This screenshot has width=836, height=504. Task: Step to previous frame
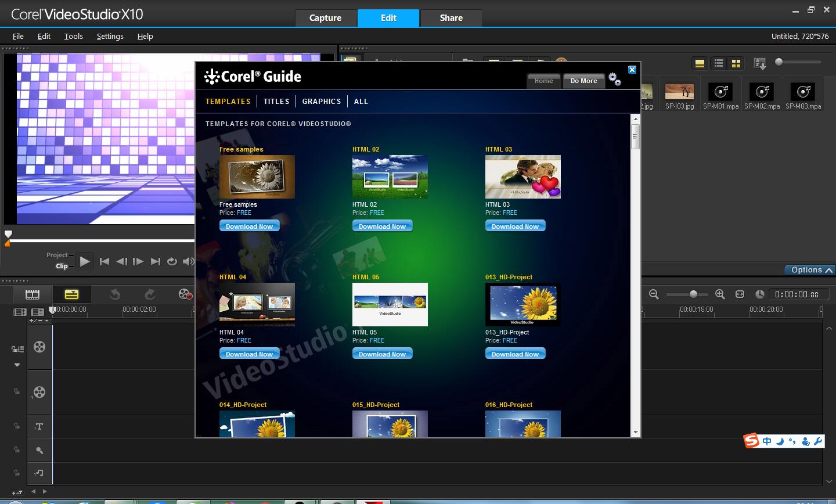(121, 261)
